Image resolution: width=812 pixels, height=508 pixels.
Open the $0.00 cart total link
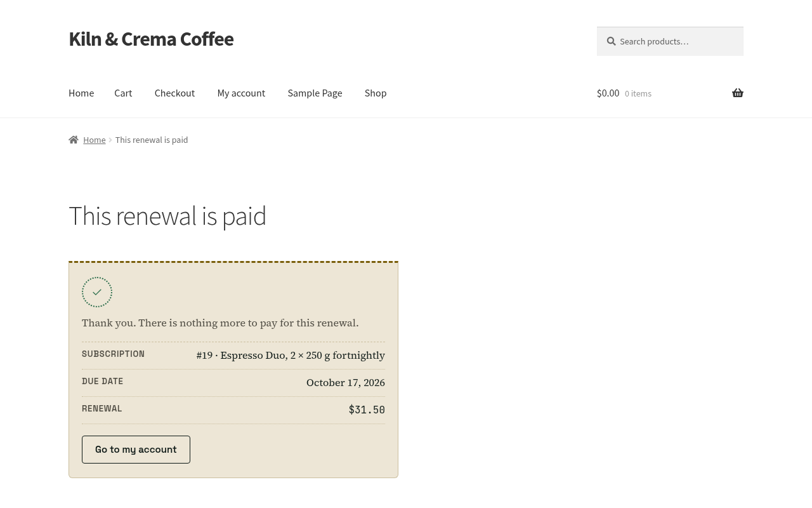608,93
